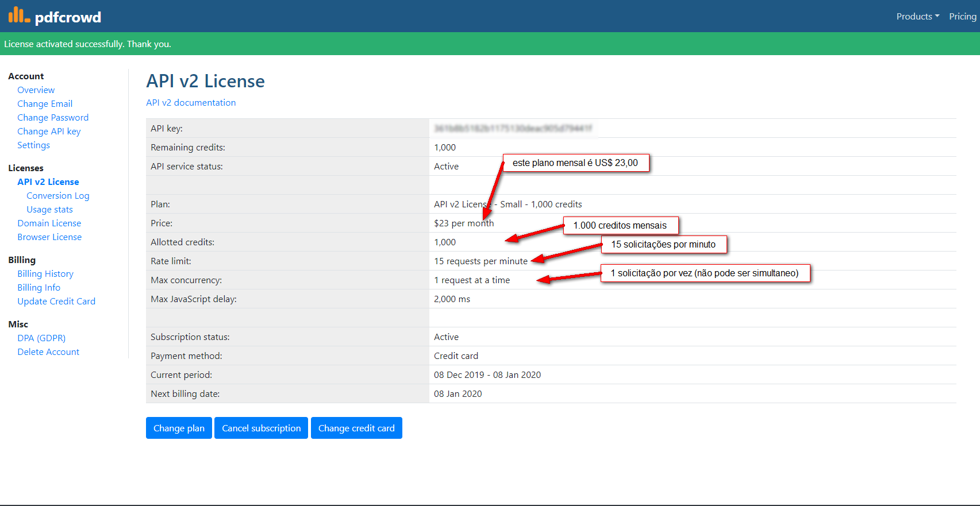
Task: Open the Billing Info page
Action: [39, 288]
